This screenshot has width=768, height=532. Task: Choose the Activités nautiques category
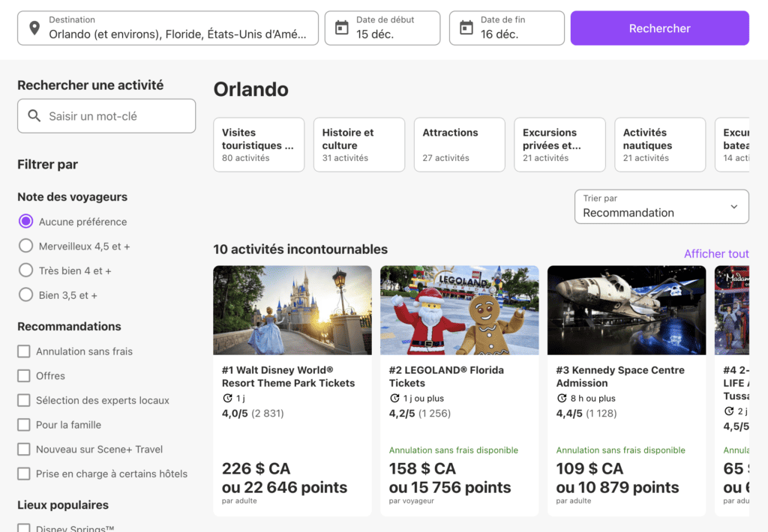click(659, 144)
